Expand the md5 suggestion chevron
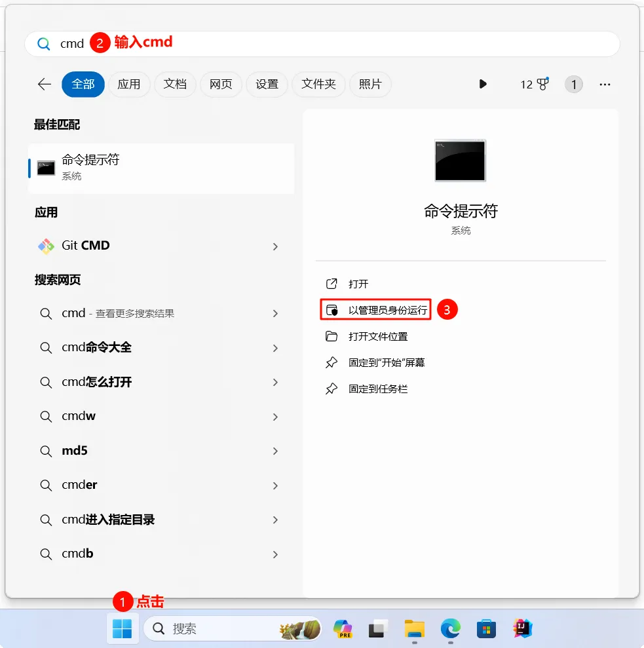Viewport: 644px width, 648px height. [x=275, y=451]
